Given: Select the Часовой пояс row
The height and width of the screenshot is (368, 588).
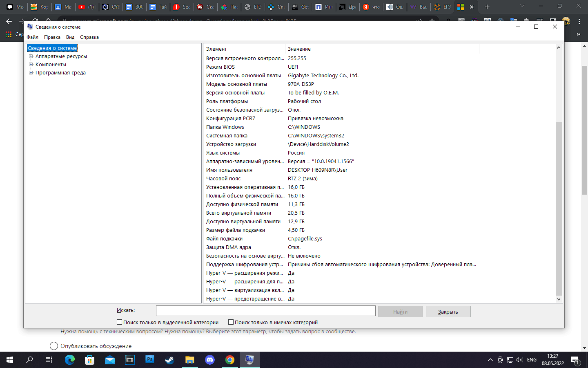Looking at the screenshot, I should 341,179.
